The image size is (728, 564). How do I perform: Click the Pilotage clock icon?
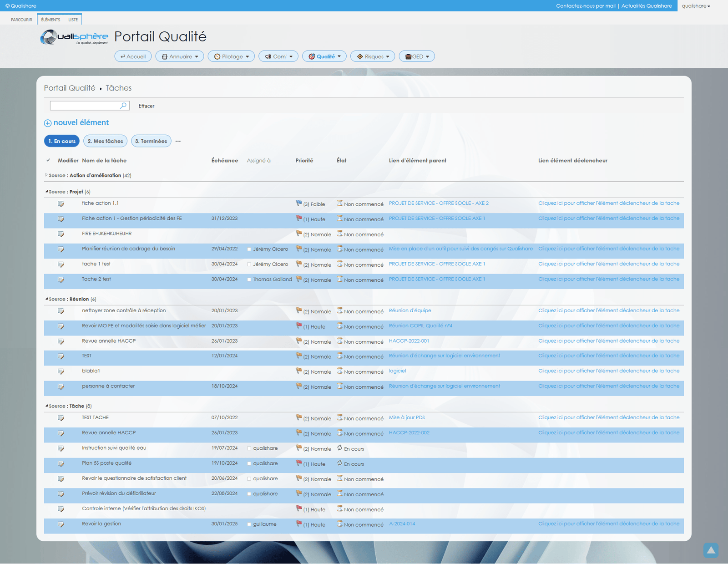click(x=217, y=56)
